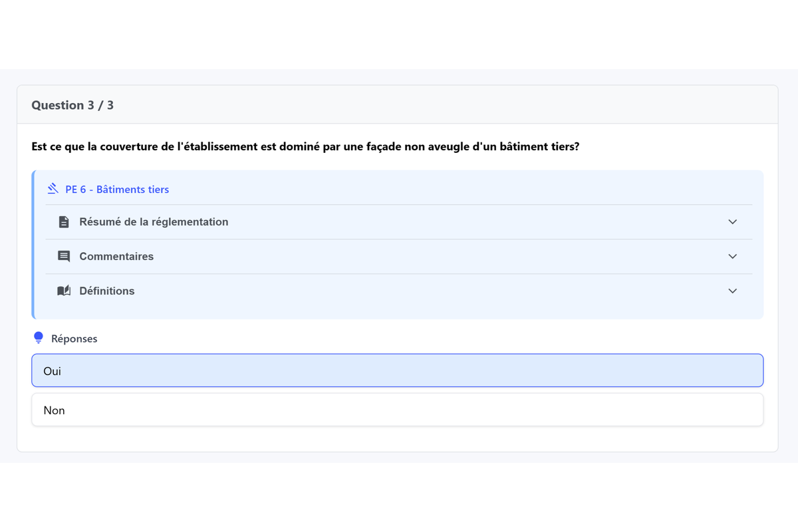Viewport: 798px width, 532px height.
Task: Expand Résumé de la réglementation chevron
Action: click(732, 222)
